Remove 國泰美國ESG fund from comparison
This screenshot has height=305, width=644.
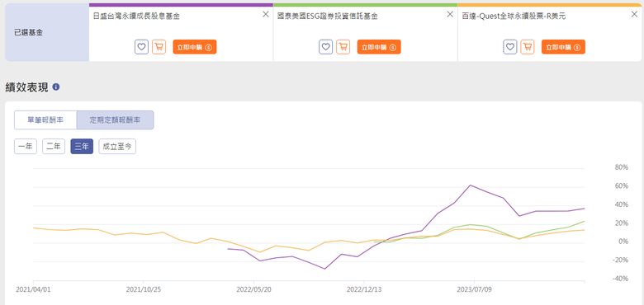[450, 14]
